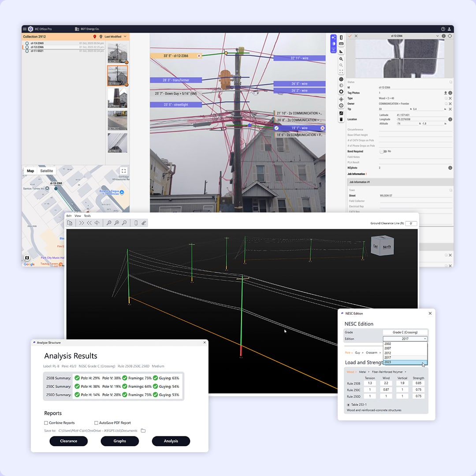Screen dimensions: 476x476
Task: Click the Rule 250B Tension value field
Action: pos(370,383)
